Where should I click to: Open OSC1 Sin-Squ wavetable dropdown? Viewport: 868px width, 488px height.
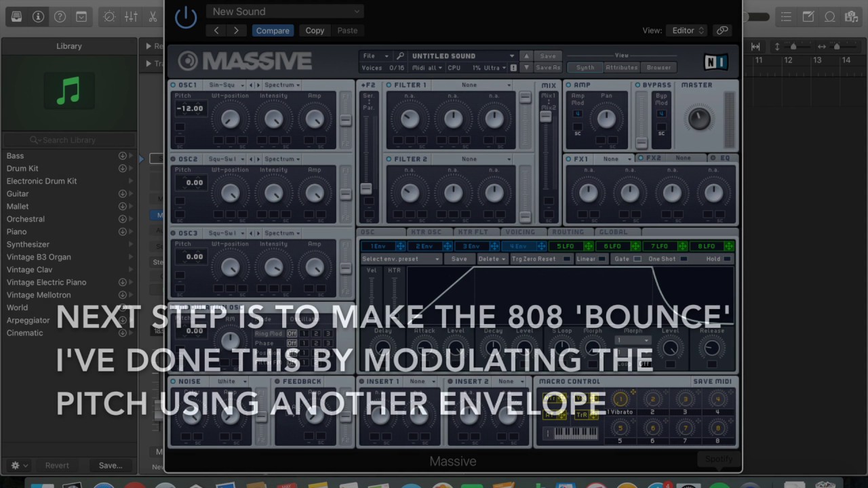(x=226, y=85)
